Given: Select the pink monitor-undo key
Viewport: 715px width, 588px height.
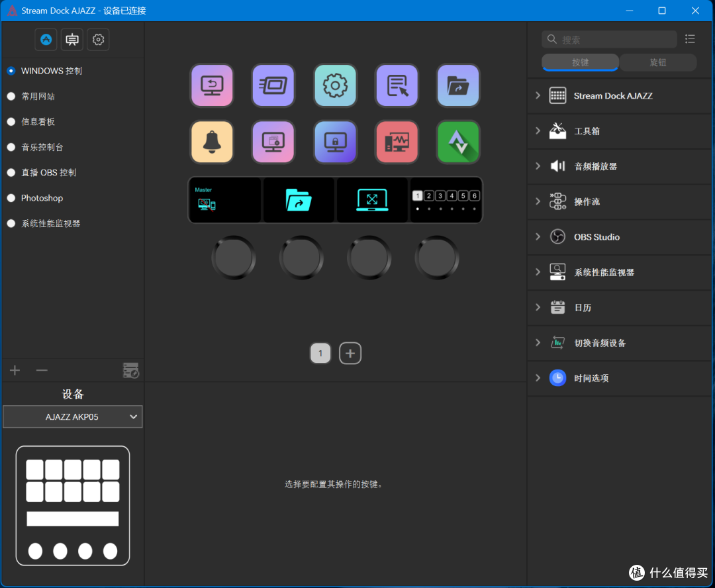Looking at the screenshot, I should [x=212, y=85].
